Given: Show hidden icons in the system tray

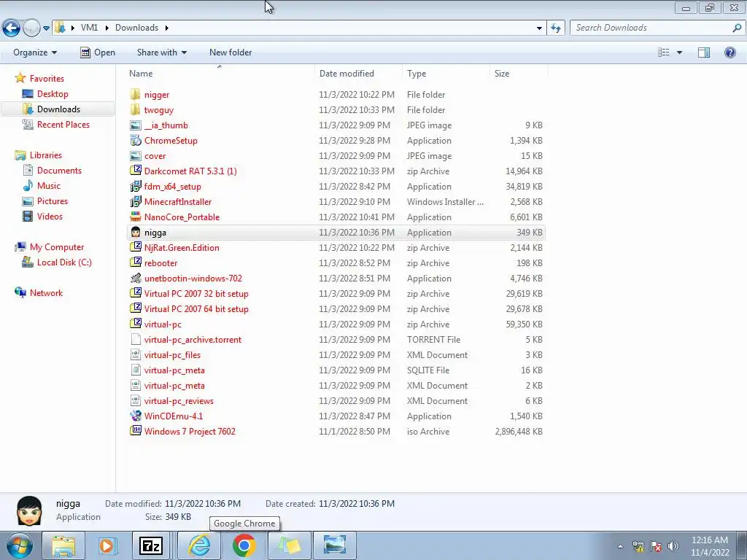Looking at the screenshot, I should coord(620,546).
